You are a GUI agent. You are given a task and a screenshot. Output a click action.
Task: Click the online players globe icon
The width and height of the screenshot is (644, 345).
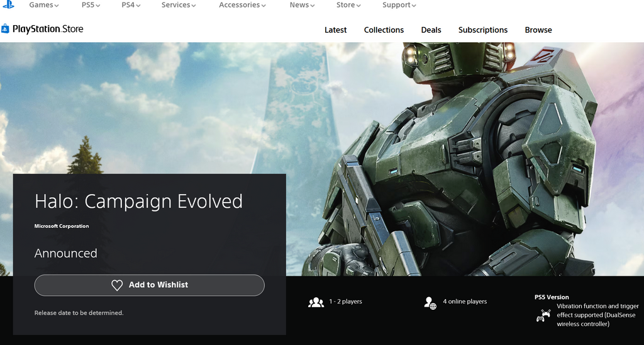point(430,303)
